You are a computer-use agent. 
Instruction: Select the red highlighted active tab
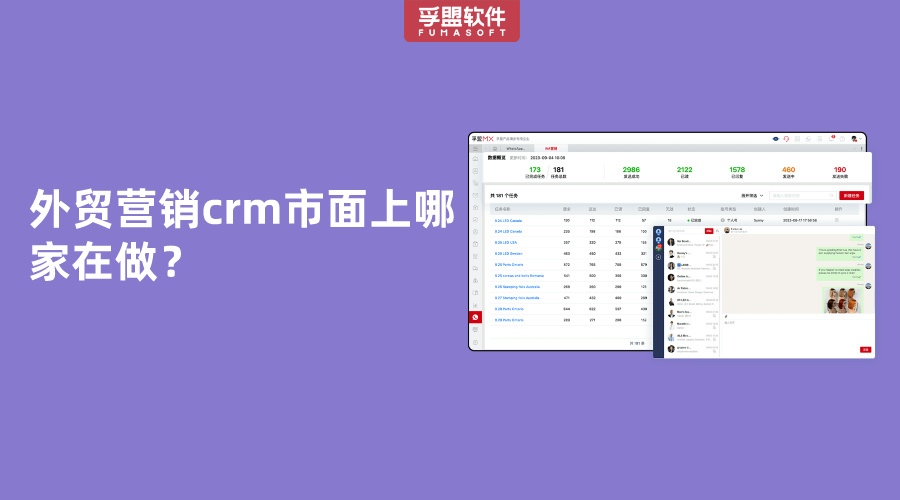coord(550,149)
